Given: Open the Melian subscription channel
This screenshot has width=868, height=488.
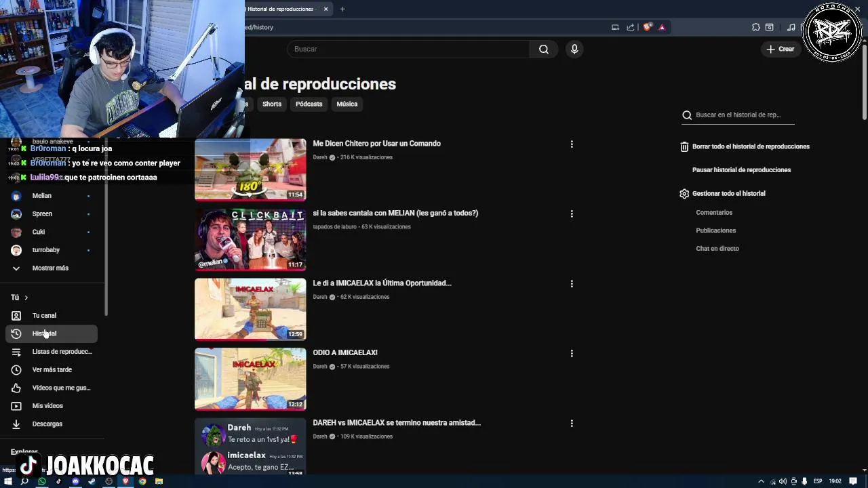Looking at the screenshot, I should click(52, 196).
